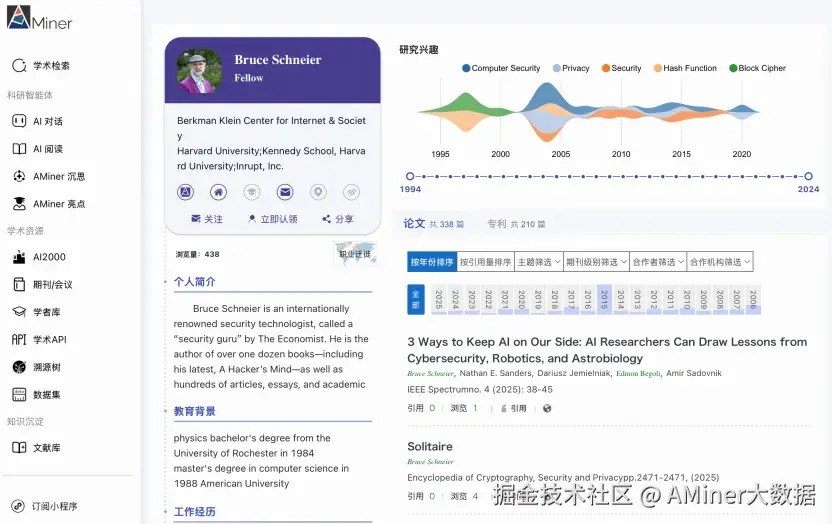Select the 2024 timeline end handle
Viewport: 832px width, 524px height.
tap(808, 176)
